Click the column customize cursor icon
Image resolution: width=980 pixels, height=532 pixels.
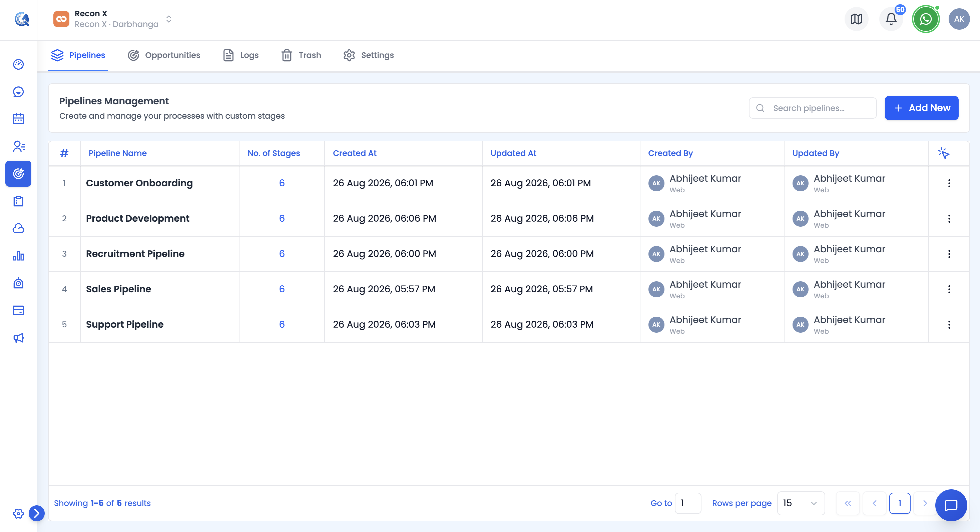point(944,153)
